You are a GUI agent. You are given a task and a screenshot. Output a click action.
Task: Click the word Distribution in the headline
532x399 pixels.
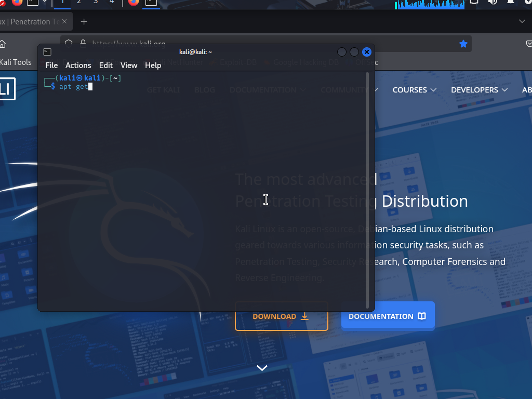click(425, 201)
